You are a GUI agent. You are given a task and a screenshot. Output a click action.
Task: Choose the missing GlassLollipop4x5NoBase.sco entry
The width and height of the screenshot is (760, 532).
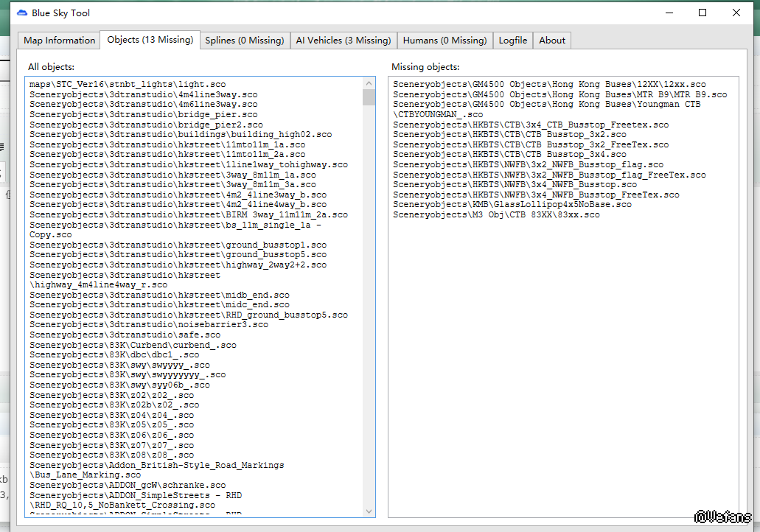tap(512, 204)
